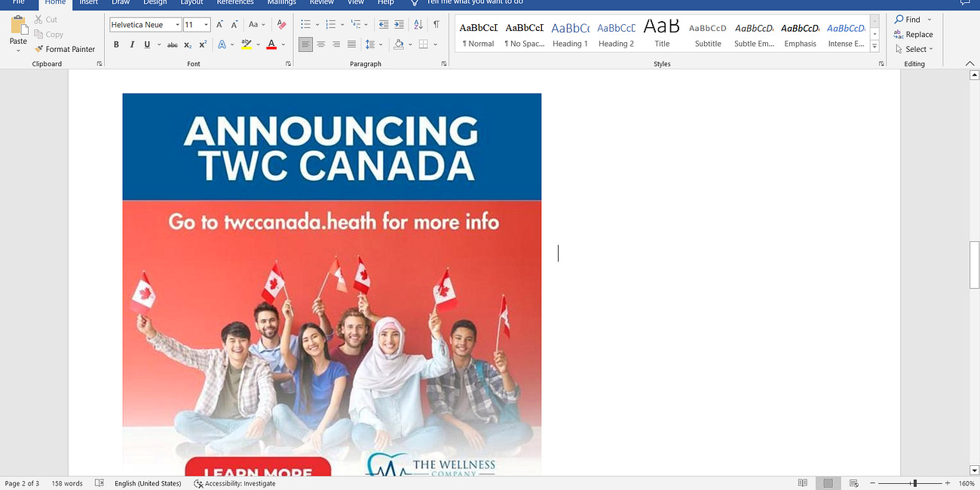Screen dimensions: 980x490
Task: Move the zoom slider handle
Action: point(914,483)
